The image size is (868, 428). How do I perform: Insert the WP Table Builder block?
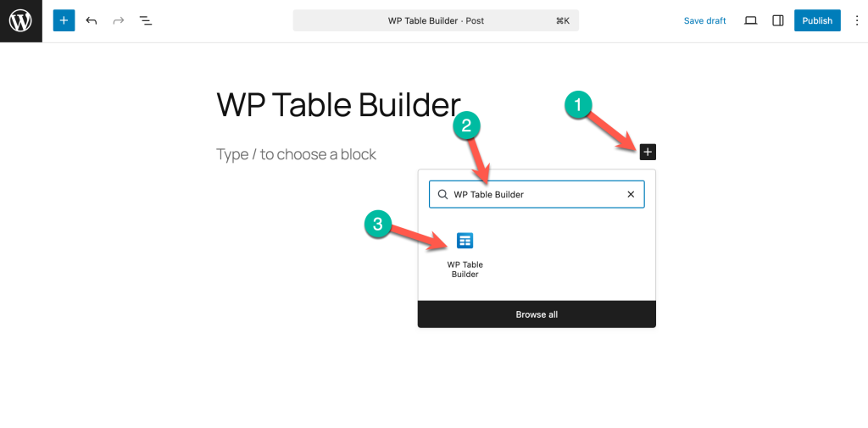click(x=465, y=253)
